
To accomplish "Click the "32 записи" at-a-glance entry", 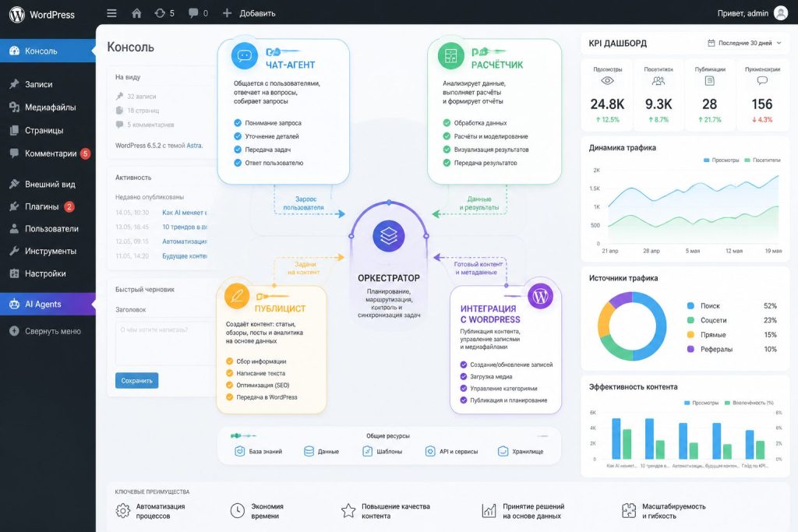I will pyautogui.click(x=136, y=96).
